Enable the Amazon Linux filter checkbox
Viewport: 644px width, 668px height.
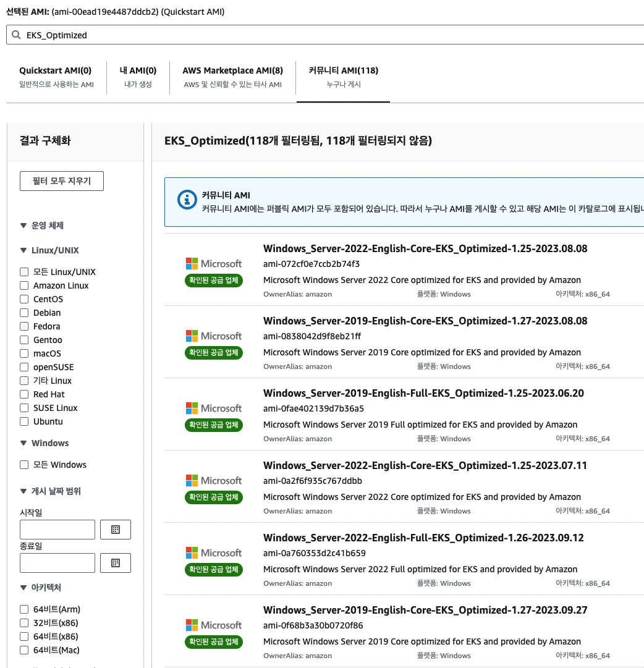tap(24, 285)
